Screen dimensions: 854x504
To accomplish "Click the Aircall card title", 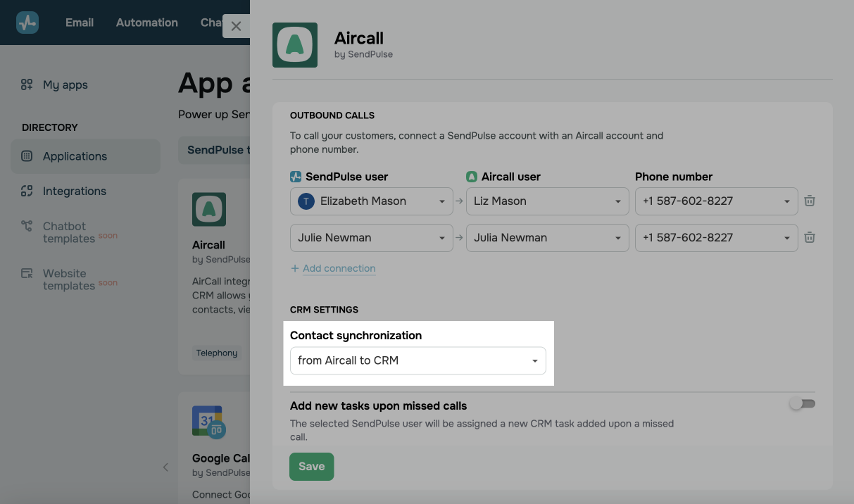I will point(208,245).
